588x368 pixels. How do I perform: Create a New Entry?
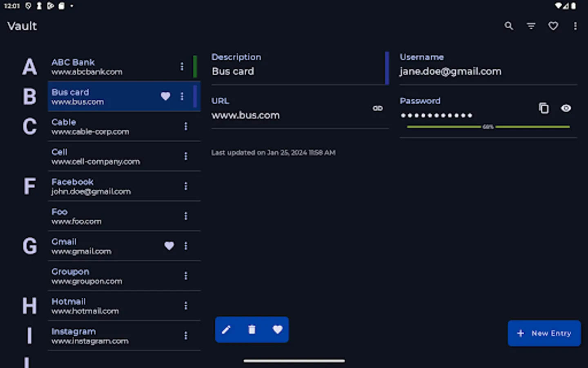544,333
